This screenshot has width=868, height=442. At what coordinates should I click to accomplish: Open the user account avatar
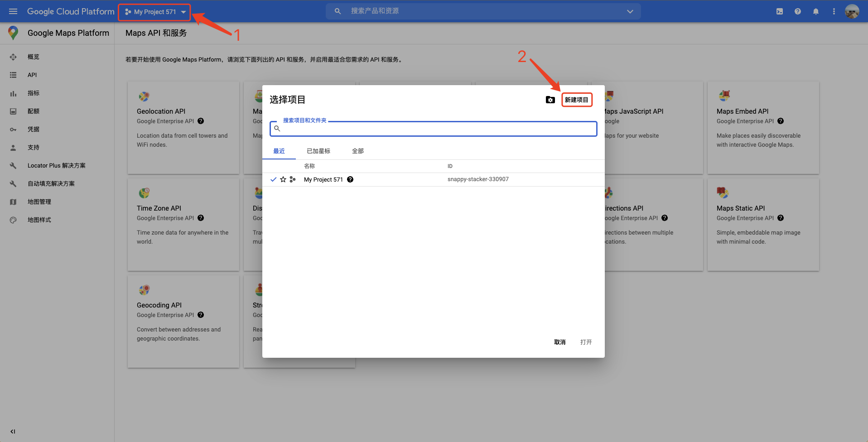[x=852, y=11]
